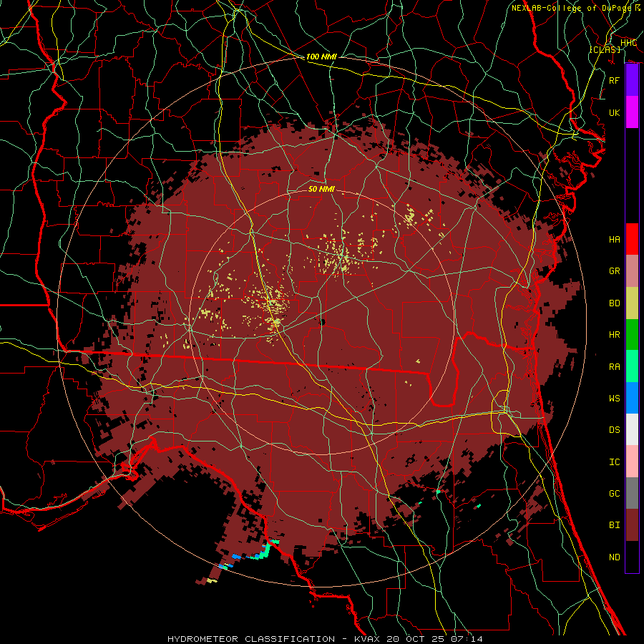Click the HYDROMETEOR CLASSIFICATION title text
This screenshot has width=644, height=644.
(x=251, y=639)
